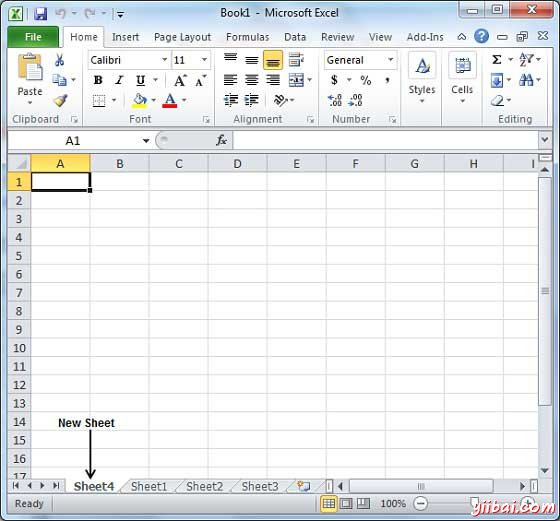This screenshot has width=560, height=521.
Task: Click Increase Font Size icon
Action: tap(180, 81)
